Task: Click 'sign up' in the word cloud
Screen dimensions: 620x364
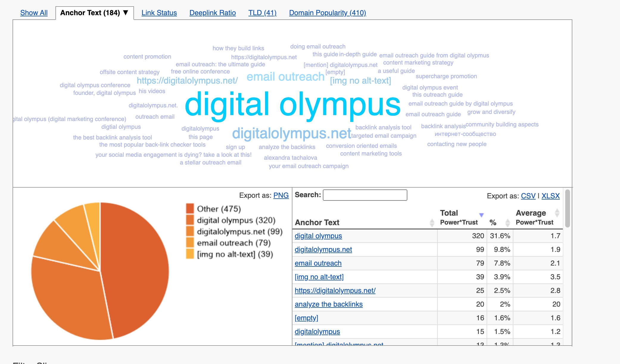Action: pyautogui.click(x=235, y=147)
